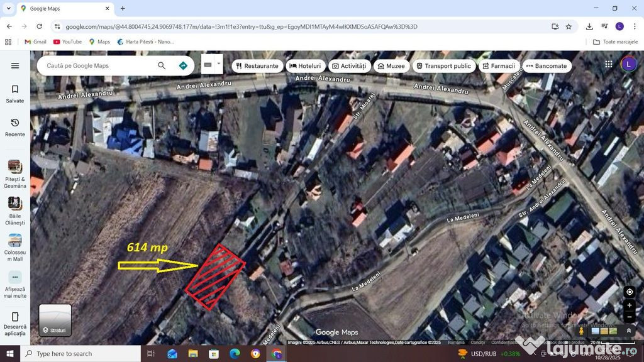Open Salvate saved places

15,94
